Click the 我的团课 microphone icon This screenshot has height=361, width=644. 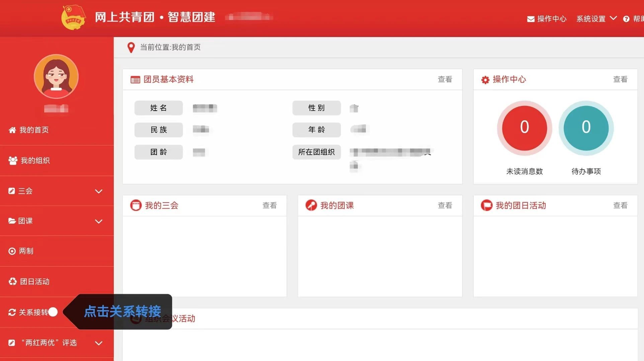click(x=311, y=205)
